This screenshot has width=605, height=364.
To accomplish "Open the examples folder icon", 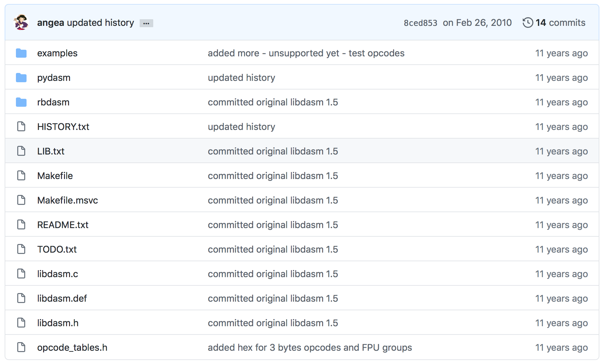I will tap(21, 53).
